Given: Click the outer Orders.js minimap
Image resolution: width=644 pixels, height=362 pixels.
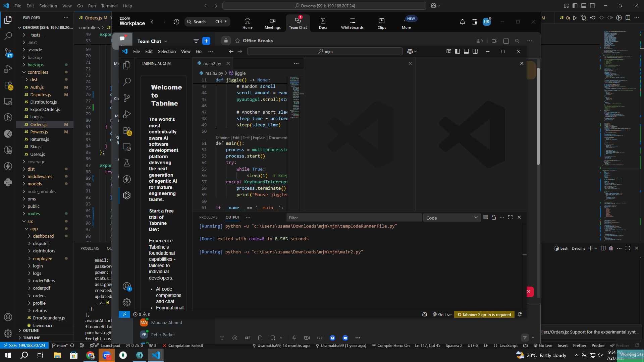Looking at the screenshot, I should tap(621, 136).
